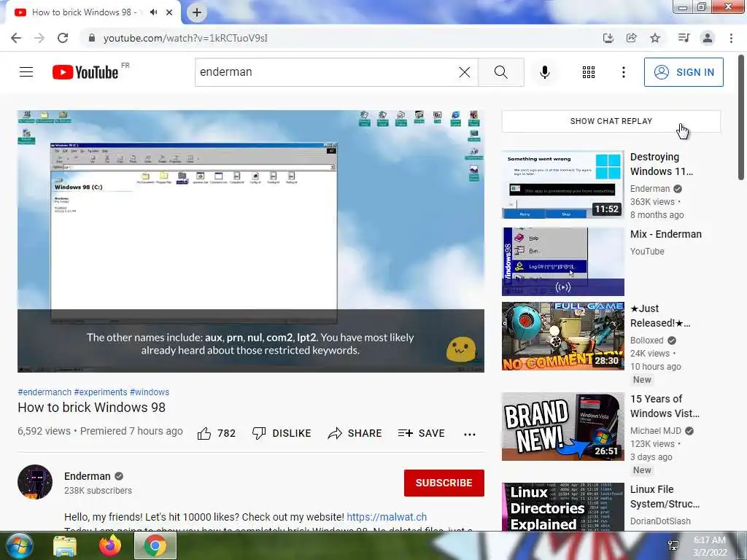Open the malwat.ch website link
This screenshot has height=560, width=747.
click(x=387, y=517)
